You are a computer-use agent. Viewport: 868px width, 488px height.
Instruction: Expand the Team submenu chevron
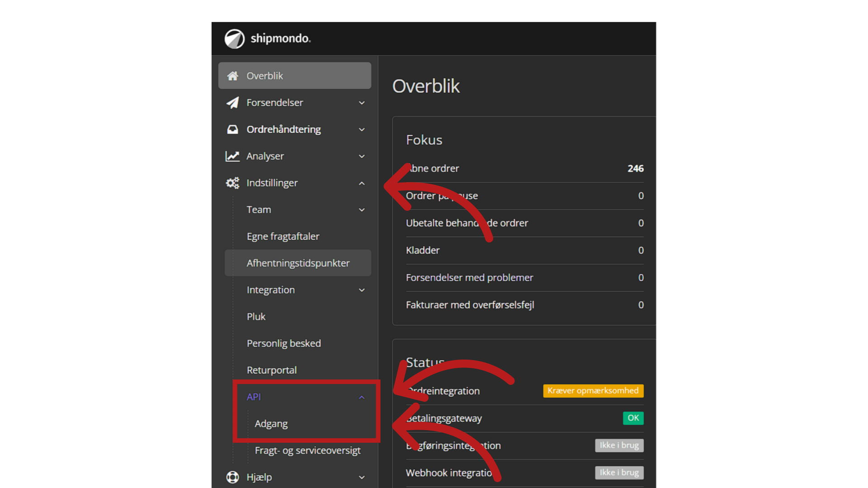(x=362, y=210)
